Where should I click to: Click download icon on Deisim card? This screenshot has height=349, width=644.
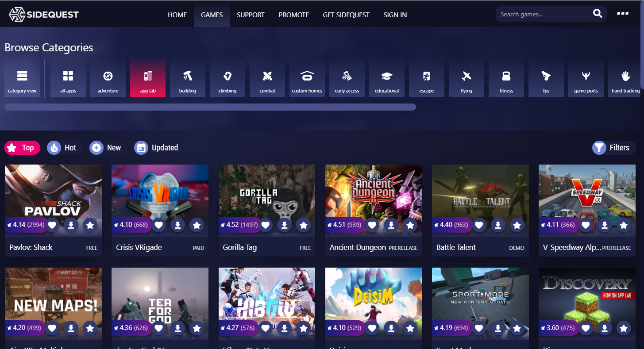point(391,328)
